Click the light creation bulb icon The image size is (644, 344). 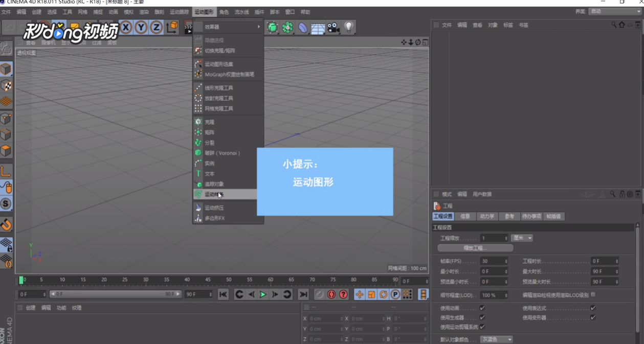pos(348,28)
